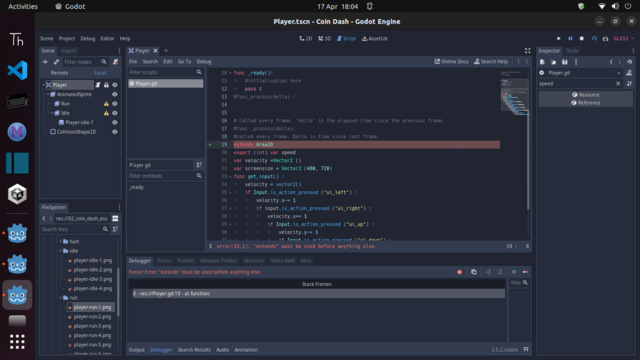Open the script editor Go To menu

click(184, 62)
